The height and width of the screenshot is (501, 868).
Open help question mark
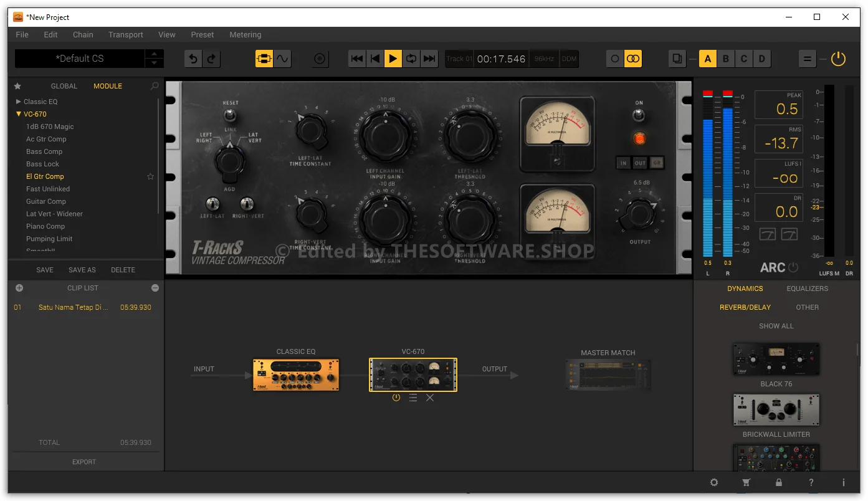tap(811, 482)
